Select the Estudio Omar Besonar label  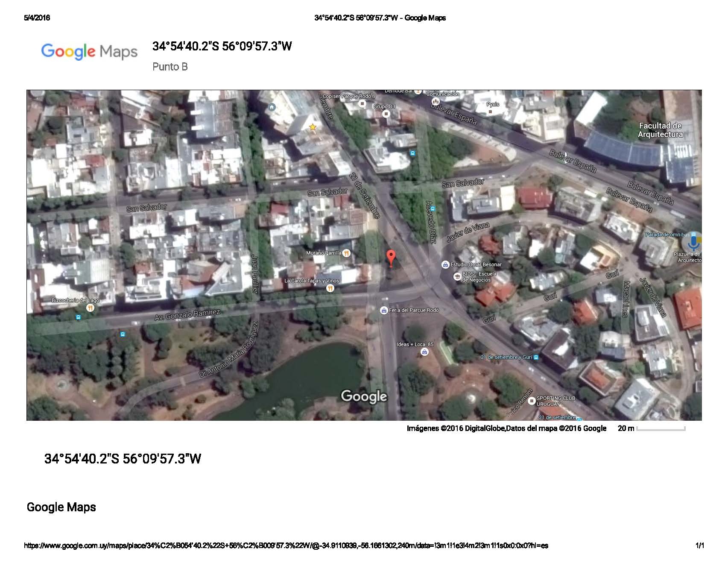pos(476,264)
